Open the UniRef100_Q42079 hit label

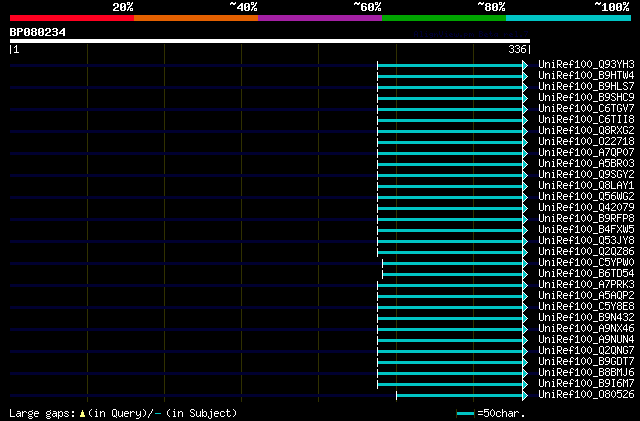(x=586, y=207)
